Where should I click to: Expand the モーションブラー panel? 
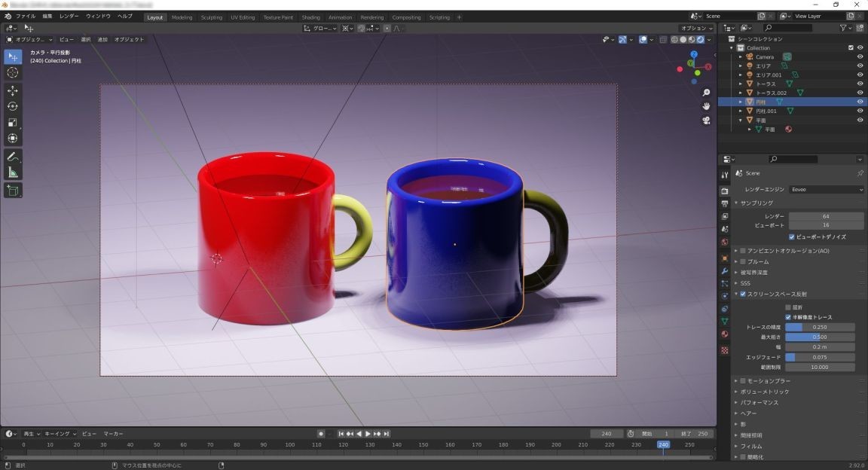(769, 381)
